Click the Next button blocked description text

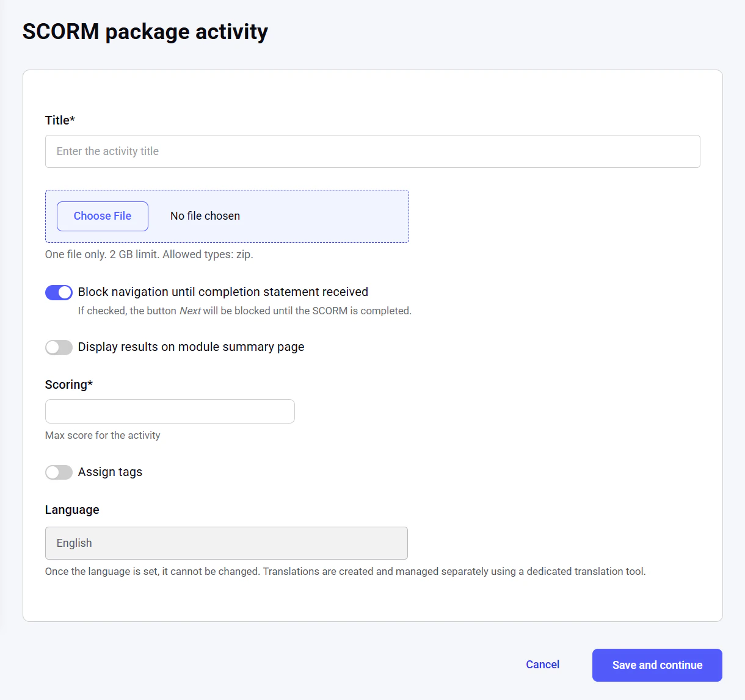point(244,311)
